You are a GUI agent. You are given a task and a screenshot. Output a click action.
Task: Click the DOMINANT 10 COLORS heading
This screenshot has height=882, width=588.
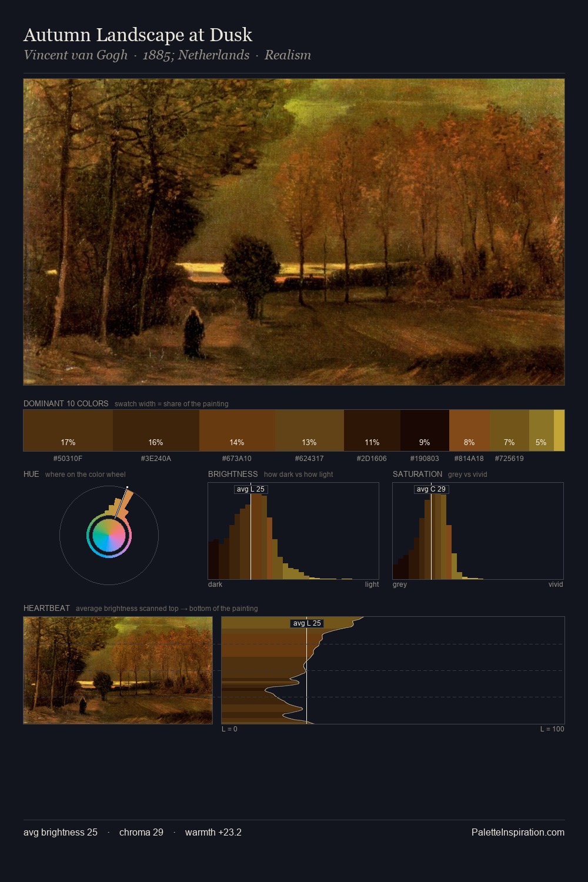pyautogui.click(x=66, y=403)
